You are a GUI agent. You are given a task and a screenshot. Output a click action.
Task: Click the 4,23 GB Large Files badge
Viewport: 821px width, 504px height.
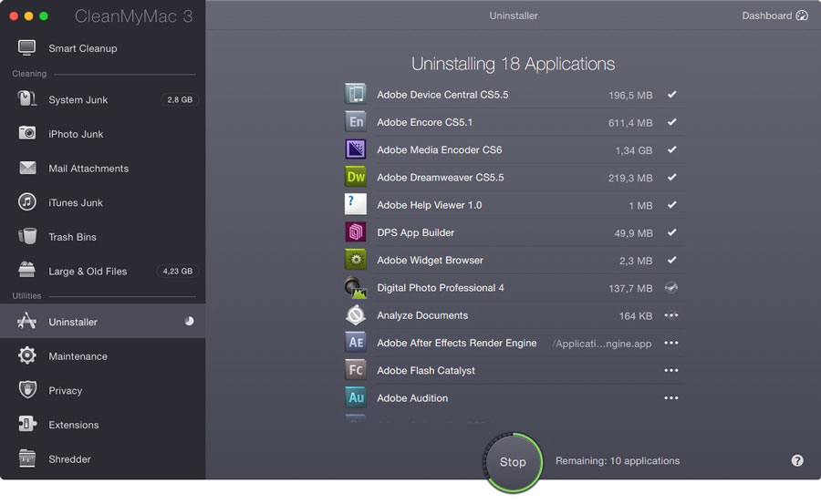click(178, 271)
